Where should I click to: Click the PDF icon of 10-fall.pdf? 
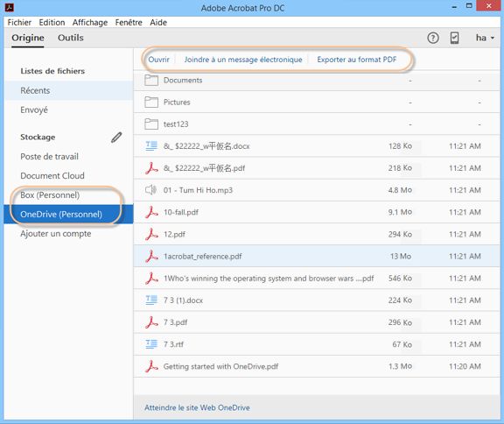pos(151,212)
